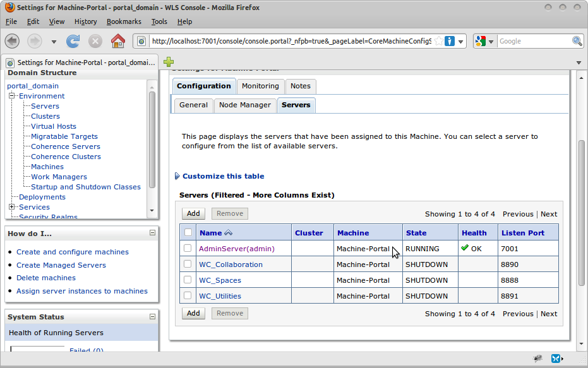Open the WC_Spaces server link
The width and height of the screenshot is (588, 368).
pyautogui.click(x=220, y=280)
